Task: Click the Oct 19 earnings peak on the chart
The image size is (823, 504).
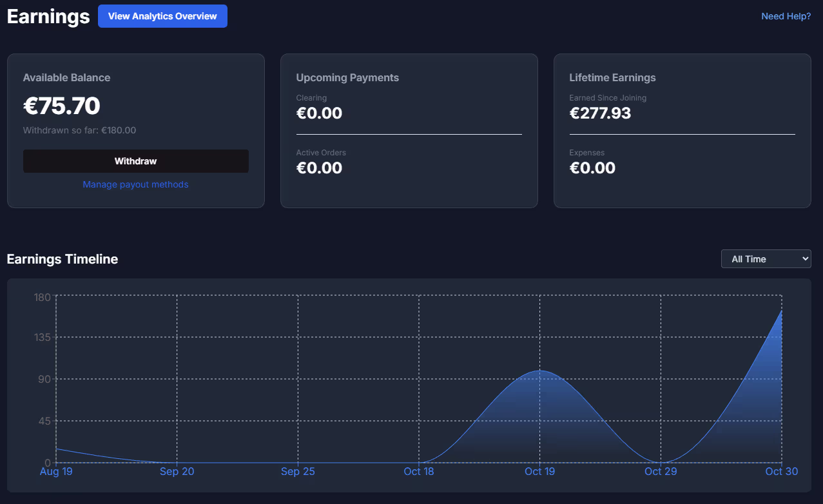Action: pos(539,372)
